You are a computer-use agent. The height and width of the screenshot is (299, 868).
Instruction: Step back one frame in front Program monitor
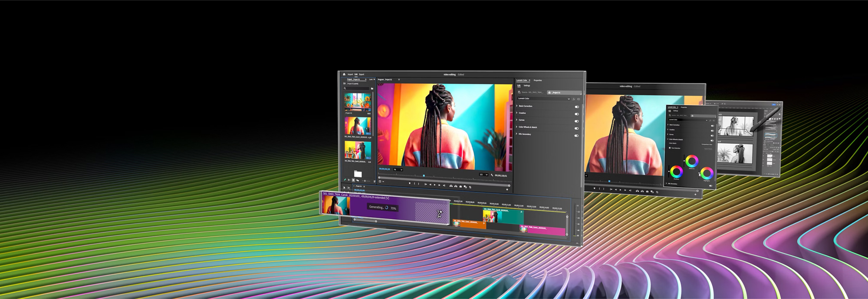(431, 185)
